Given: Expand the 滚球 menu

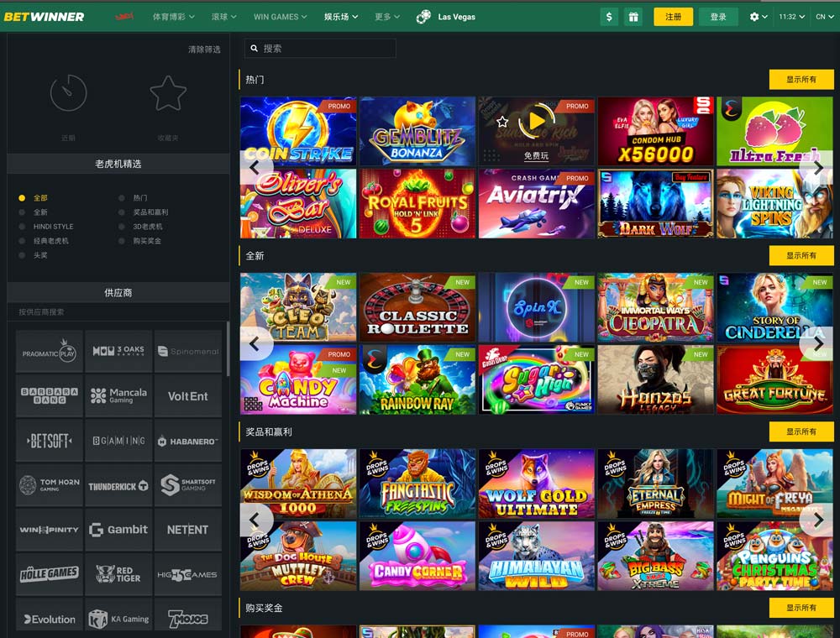Looking at the screenshot, I should 224,17.
